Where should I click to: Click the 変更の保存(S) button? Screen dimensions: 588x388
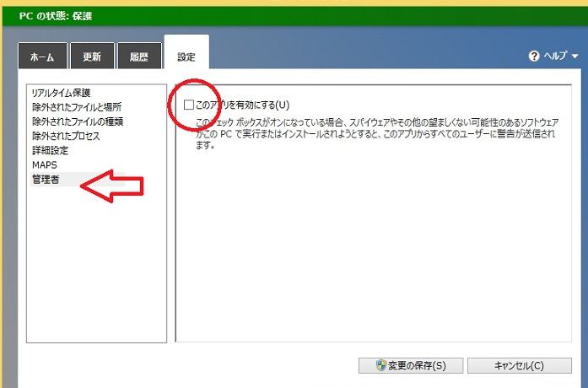point(411,365)
